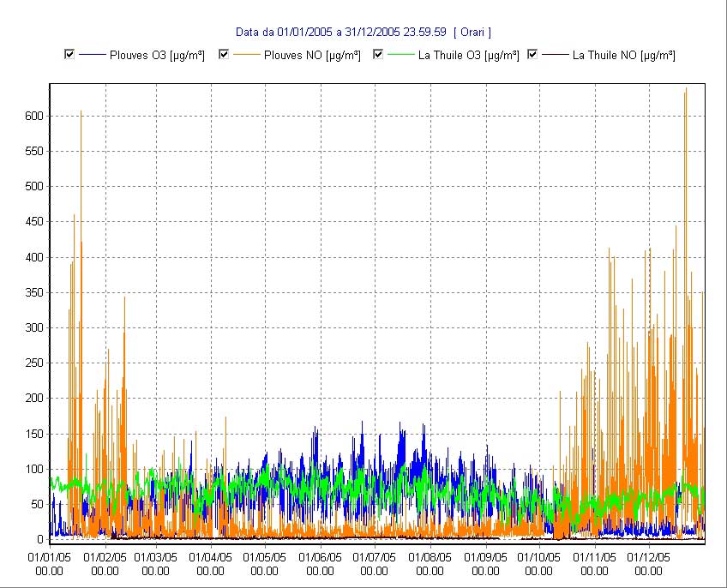Uncheck the Plouves O3 series checkbox
727x588 pixels.
[x=69, y=54]
